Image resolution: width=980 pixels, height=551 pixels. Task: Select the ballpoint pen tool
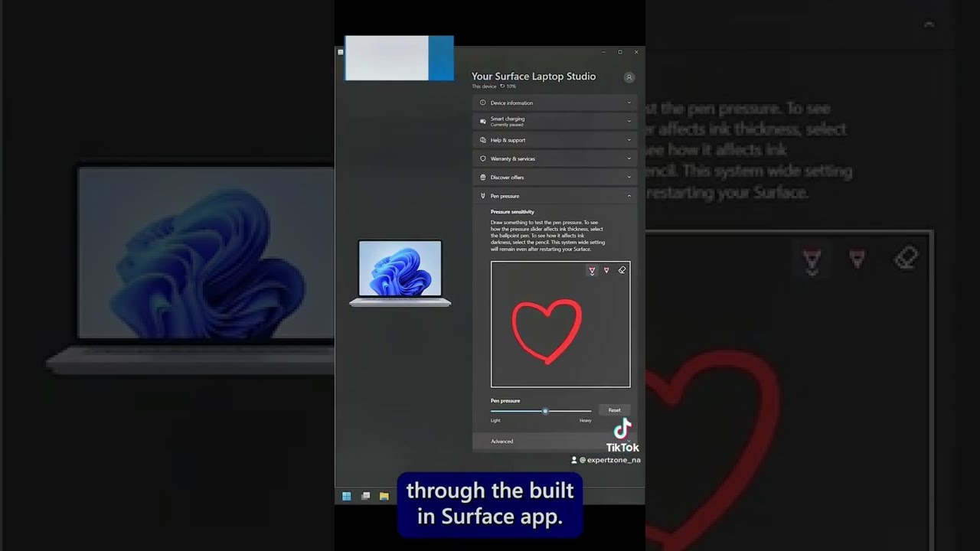(x=592, y=270)
